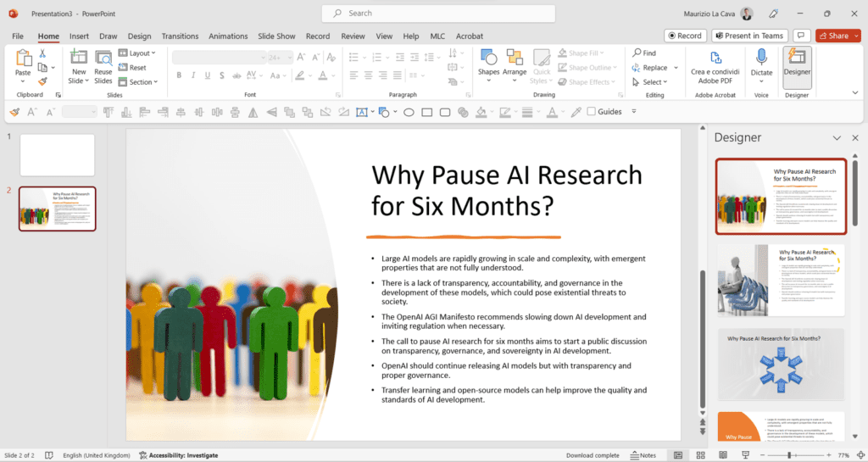Switch to Slide Sorter view in the status bar
Viewport: 868px width, 462px height.
(x=700, y=455)
